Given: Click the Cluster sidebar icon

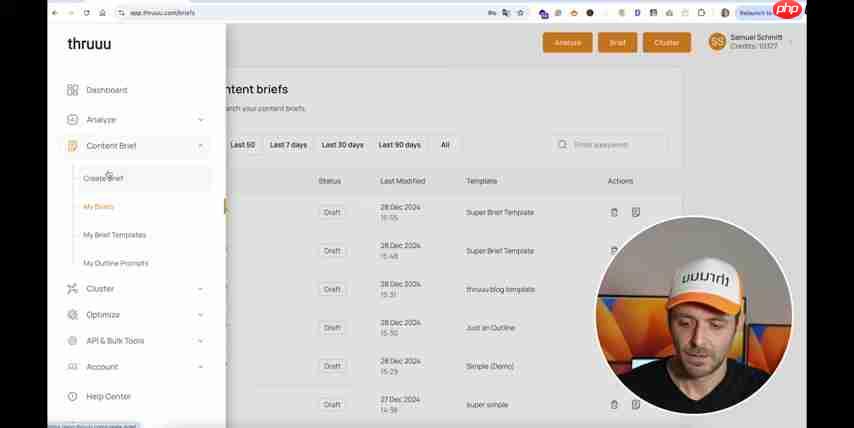Looking at the screenshot, I should [72, 289].
